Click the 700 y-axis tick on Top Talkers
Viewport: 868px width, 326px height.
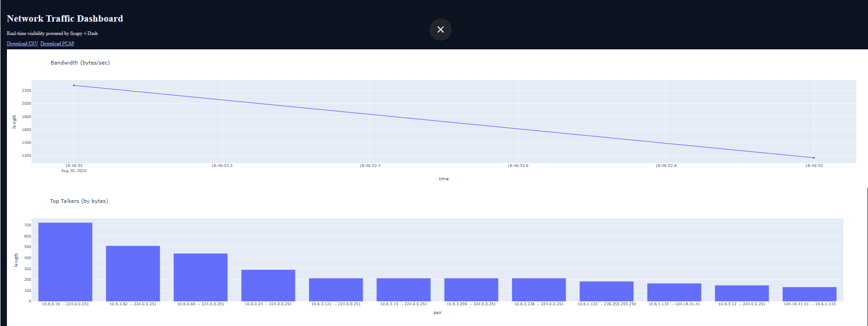[x=28, y=225]
